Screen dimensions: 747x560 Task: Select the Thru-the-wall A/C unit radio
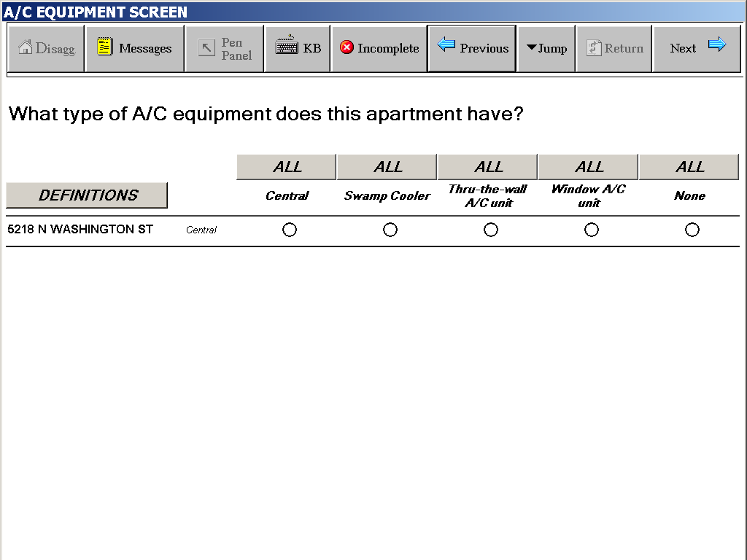pyautogui.click(x=491, y=230)
